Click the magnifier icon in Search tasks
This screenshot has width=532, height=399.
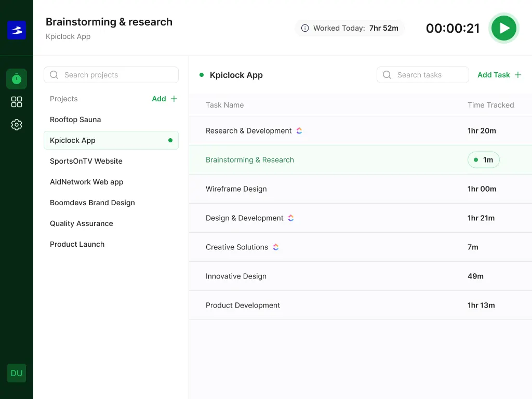387,75
